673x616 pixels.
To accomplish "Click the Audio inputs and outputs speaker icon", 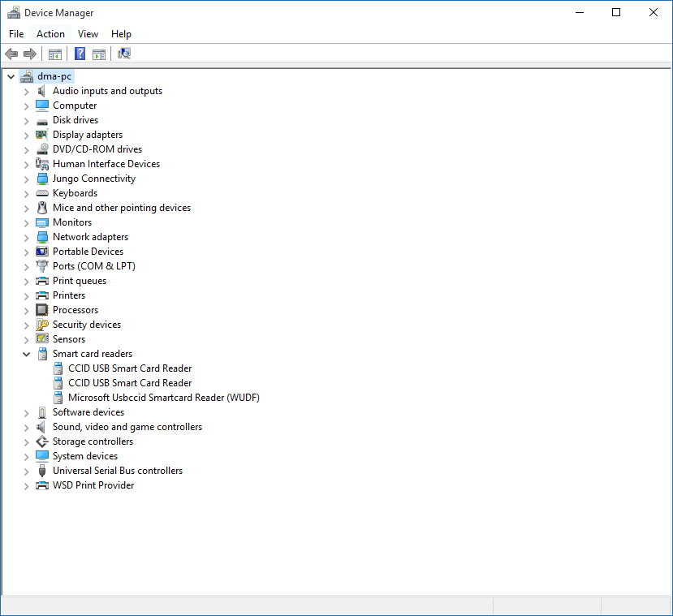I will point(41,91).
